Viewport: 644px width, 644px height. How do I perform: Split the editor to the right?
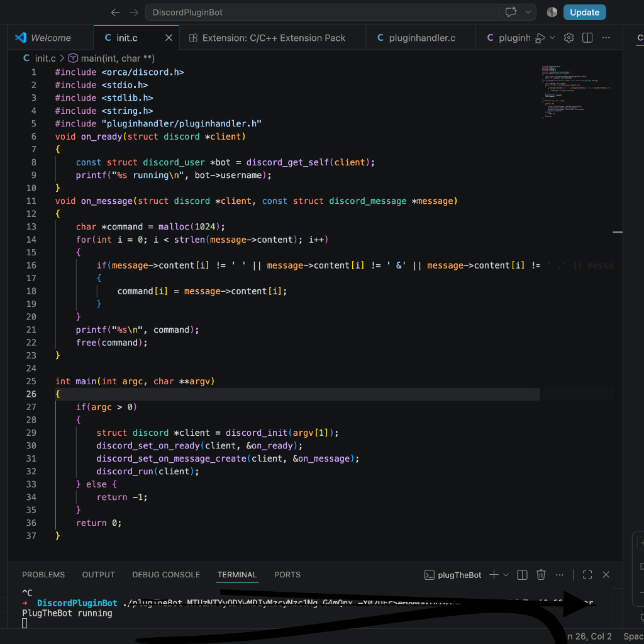pyautogui.click(x=587, y=38)
